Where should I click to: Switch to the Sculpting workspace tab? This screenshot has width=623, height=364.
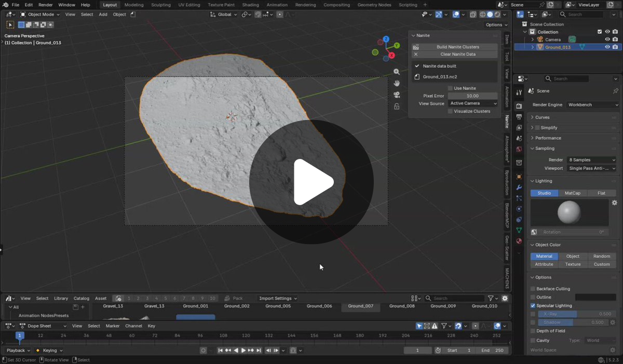[160, 5]
